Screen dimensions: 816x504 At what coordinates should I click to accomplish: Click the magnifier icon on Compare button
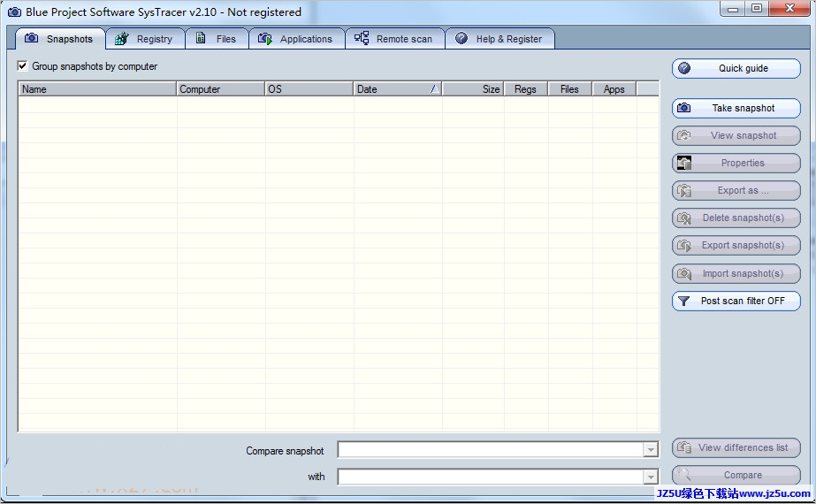[x=684, y=474]
